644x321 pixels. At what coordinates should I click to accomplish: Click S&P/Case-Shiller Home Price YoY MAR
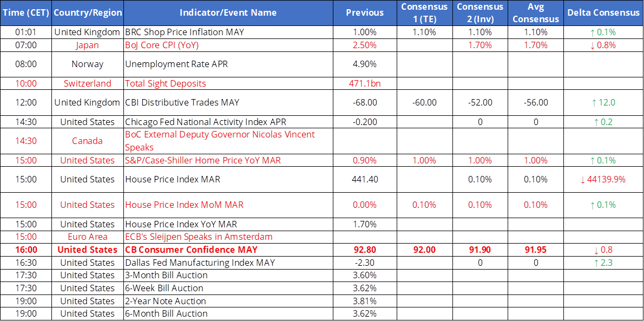coord(228,160)
